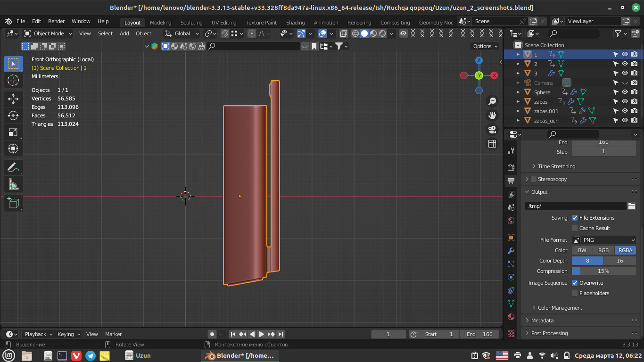This screenshot has width=644, height=362.
Task: Toggle render visibility of zapas camera icon
Action: coord(635,101)
